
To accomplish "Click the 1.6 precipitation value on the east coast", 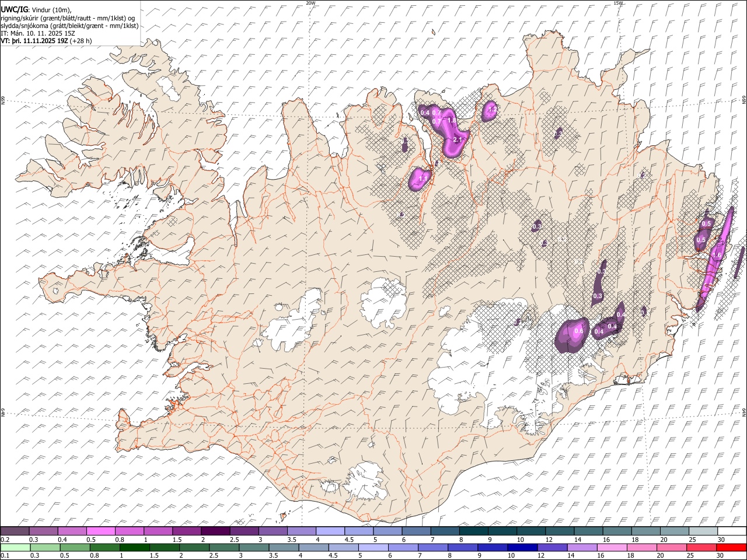I will (717, 256).
